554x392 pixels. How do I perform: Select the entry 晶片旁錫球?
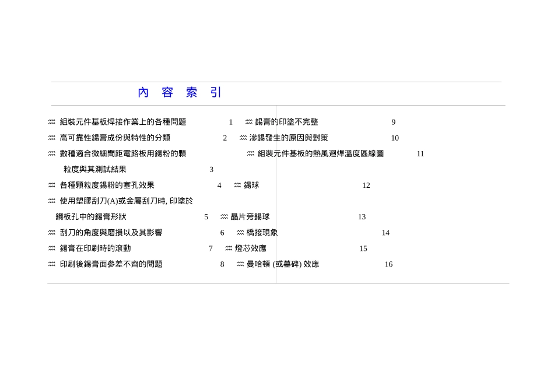250,216
